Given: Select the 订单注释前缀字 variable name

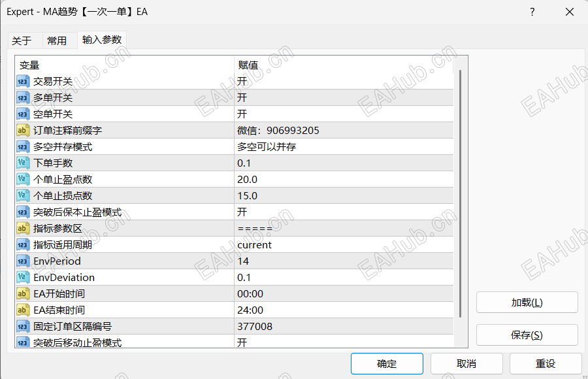Looking at the screenshot, I should coord(67,130).
